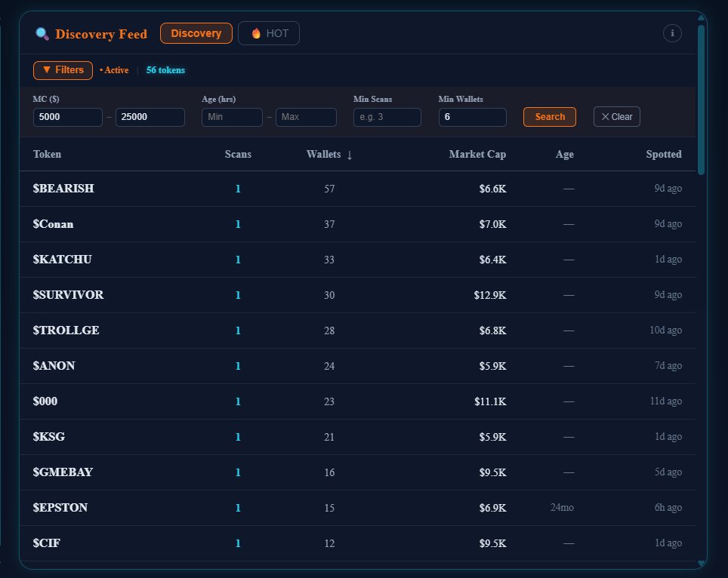Focus the Age Max input field

306,117
